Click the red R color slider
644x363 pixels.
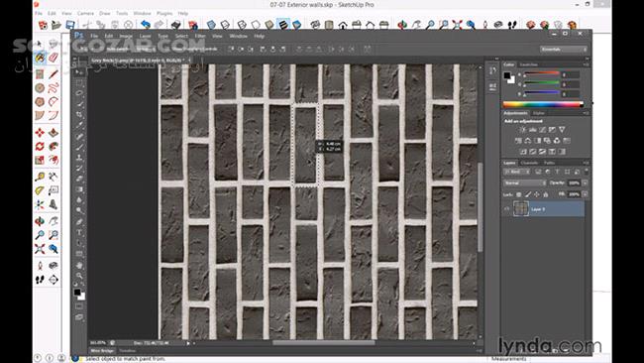(x=542, y=74)
